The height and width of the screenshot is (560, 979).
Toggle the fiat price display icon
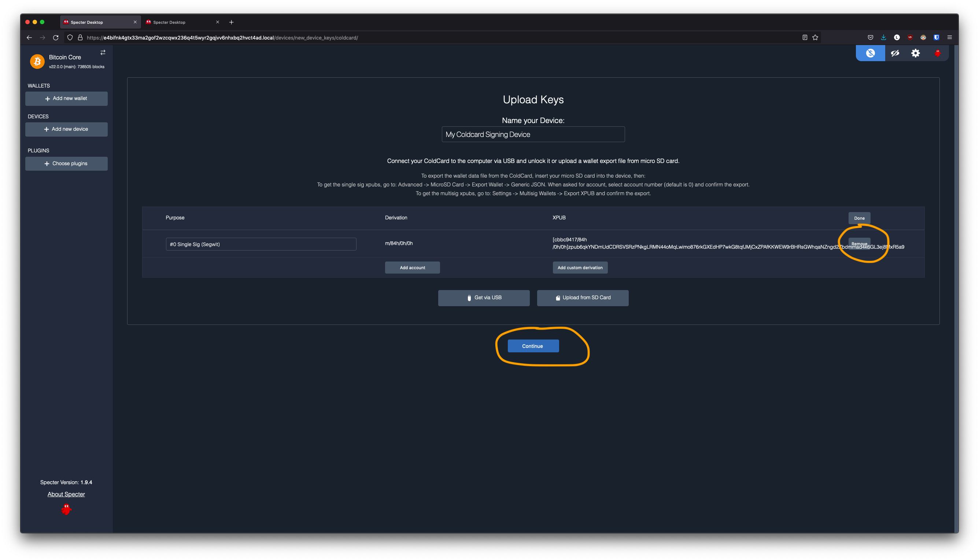[870, 53]
